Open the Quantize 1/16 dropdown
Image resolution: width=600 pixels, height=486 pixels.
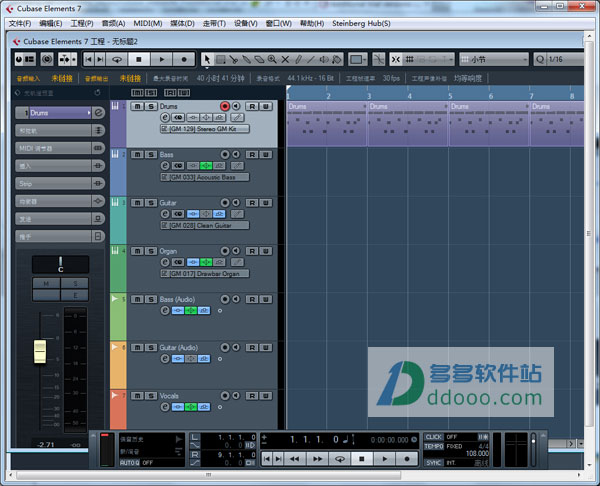[564, 59]
